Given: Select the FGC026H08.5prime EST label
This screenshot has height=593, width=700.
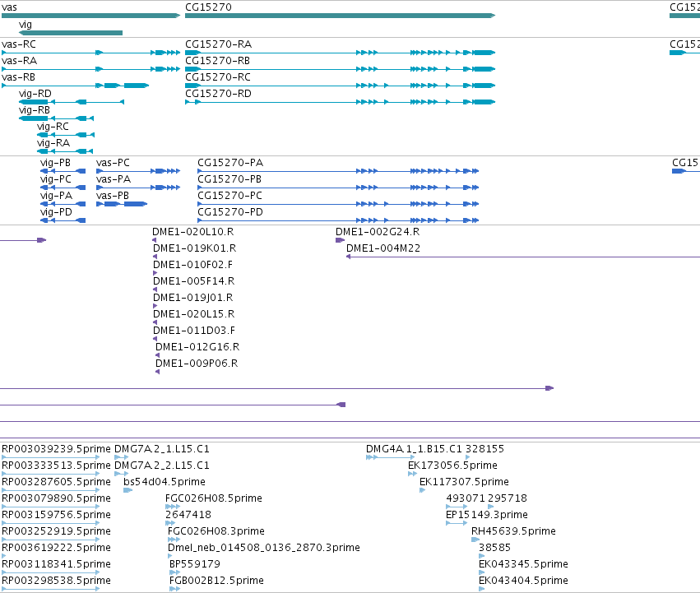Looking at the screenshot, I should (214, 498).
